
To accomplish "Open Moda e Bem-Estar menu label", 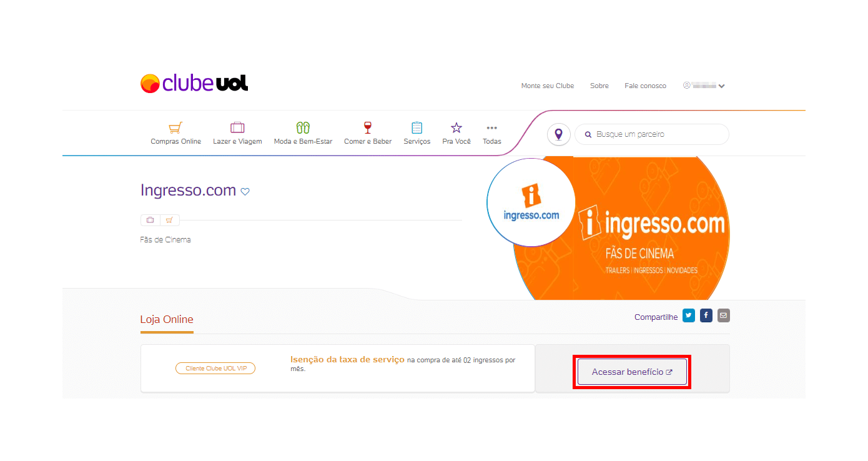I will pyautogui.click(x=303, y=142).
